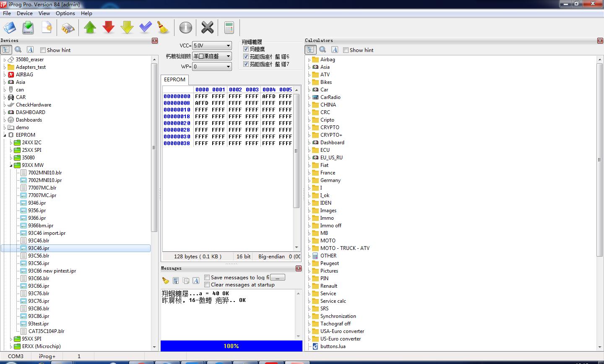Click the broom clean icon in toolbar

coord(163,28)
